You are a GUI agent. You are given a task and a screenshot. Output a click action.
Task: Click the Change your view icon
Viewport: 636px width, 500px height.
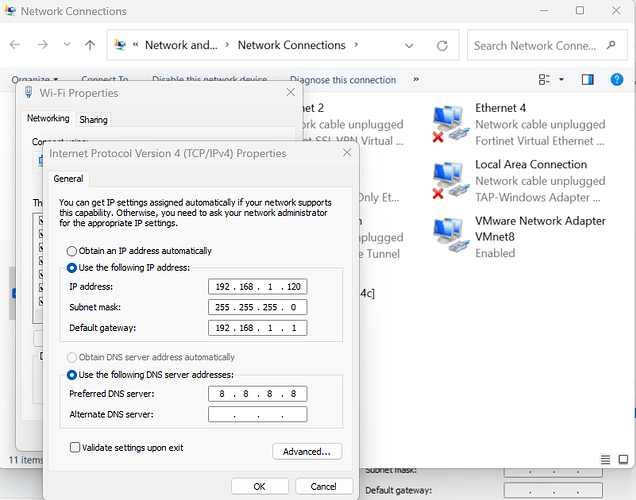544,79
